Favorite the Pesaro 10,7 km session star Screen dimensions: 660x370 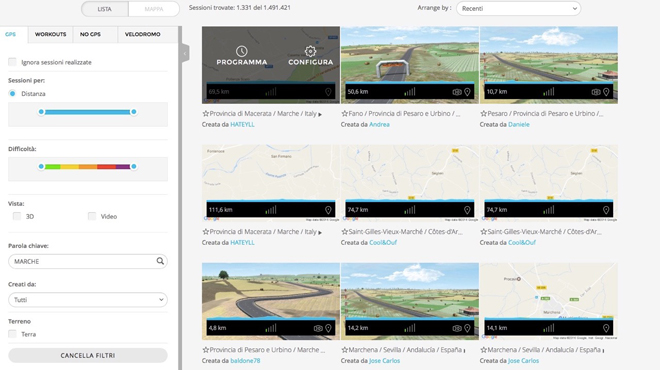click(484, 114)
